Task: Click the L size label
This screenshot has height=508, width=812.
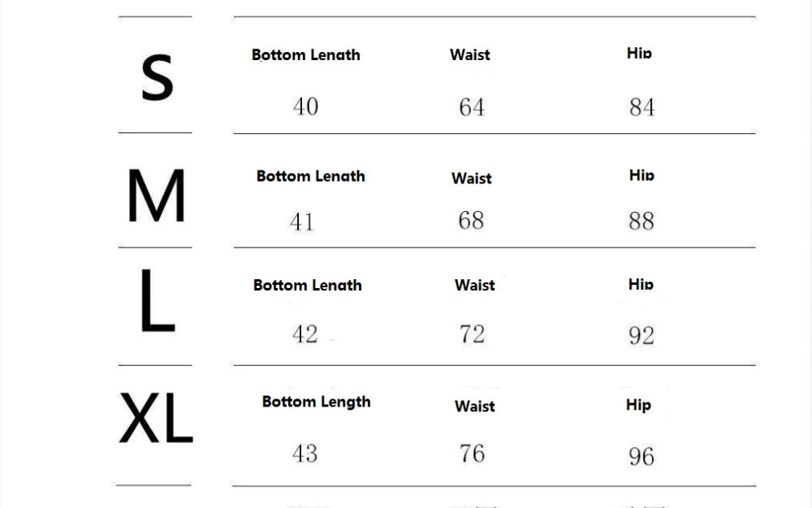Action: [157, 302]
